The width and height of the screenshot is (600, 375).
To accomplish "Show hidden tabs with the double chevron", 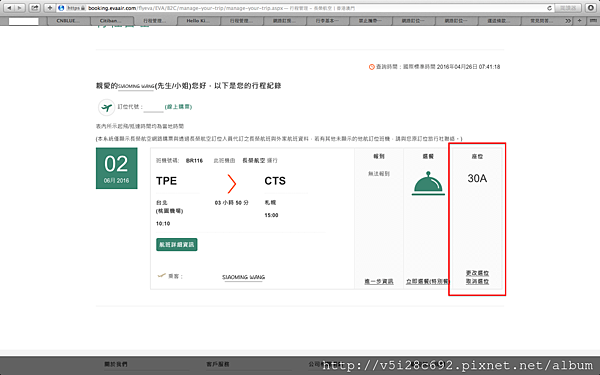I will coord(568,21).
